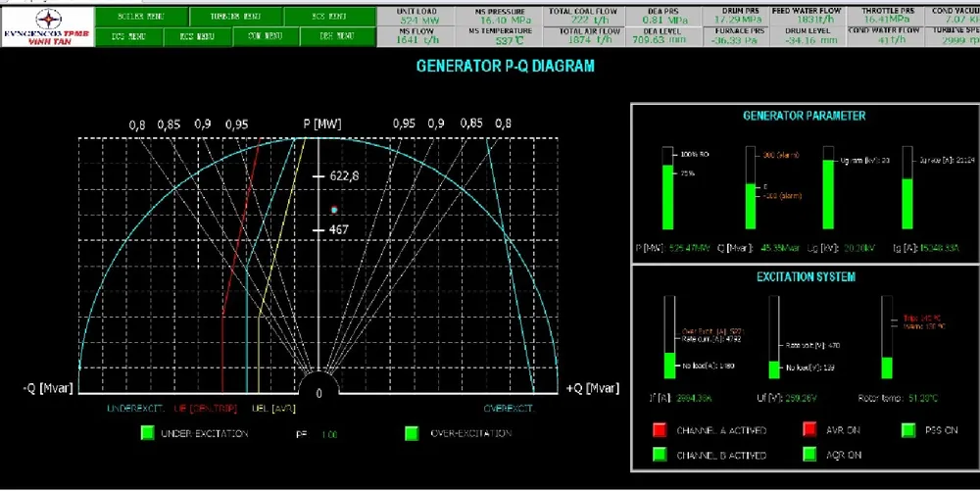
Task: Click the EVNGENCO3 TPMB Vinh Tan logo
Action: tap(46, 25)
